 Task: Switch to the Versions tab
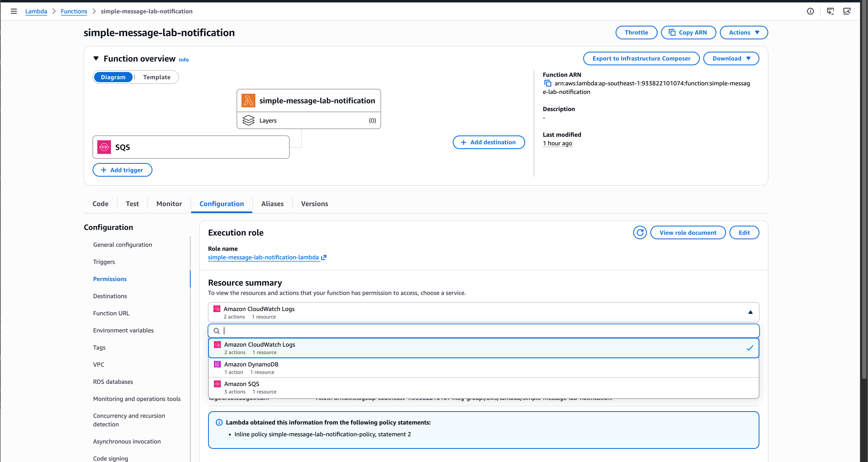click(x=314, y=204)
